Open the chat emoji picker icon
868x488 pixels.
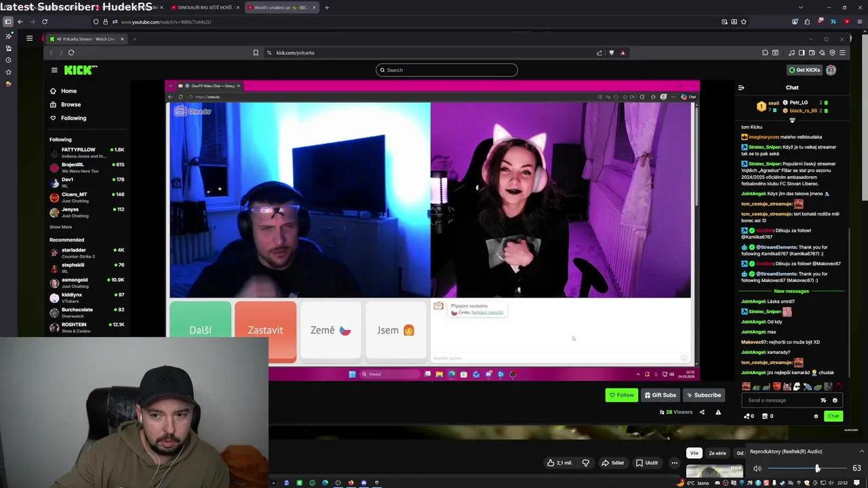coord(835,400)
